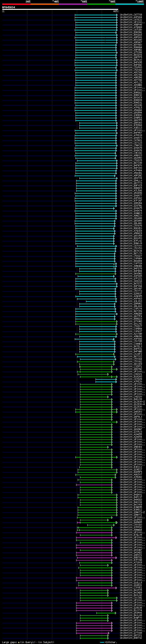Select hit UniRef100_Q7T0U8
The height and width of the screenshot is (644, 146).
131,633
